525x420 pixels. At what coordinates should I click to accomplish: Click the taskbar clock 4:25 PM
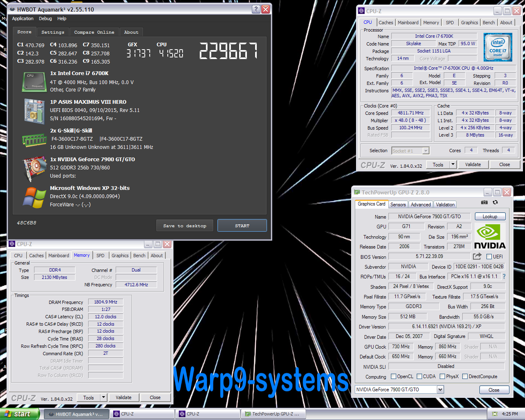tap(509, 414)
